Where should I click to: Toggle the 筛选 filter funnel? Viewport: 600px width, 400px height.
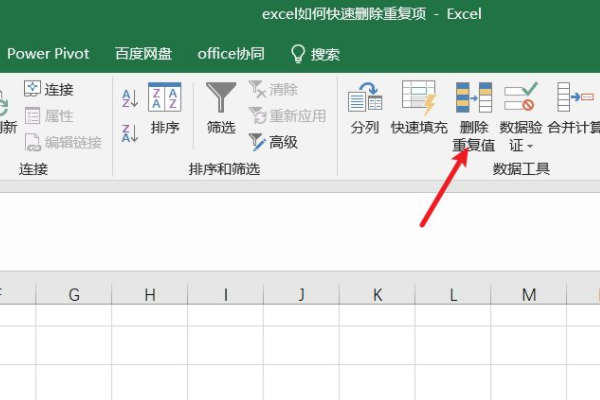point(221,108)
